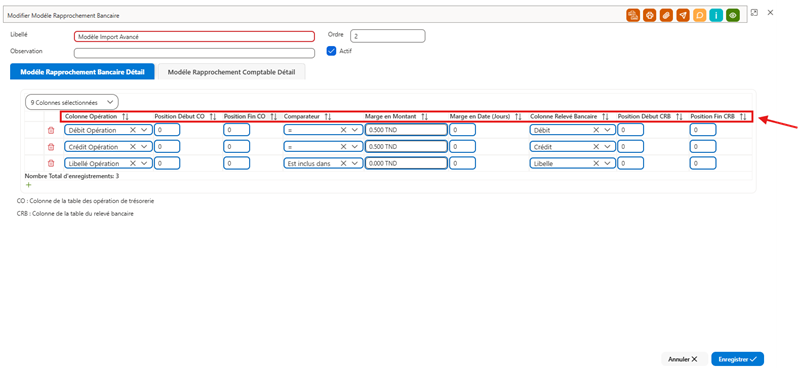
Task: Click Nombre Total d'enregistrements: 3 text
Action: point(72,176)
